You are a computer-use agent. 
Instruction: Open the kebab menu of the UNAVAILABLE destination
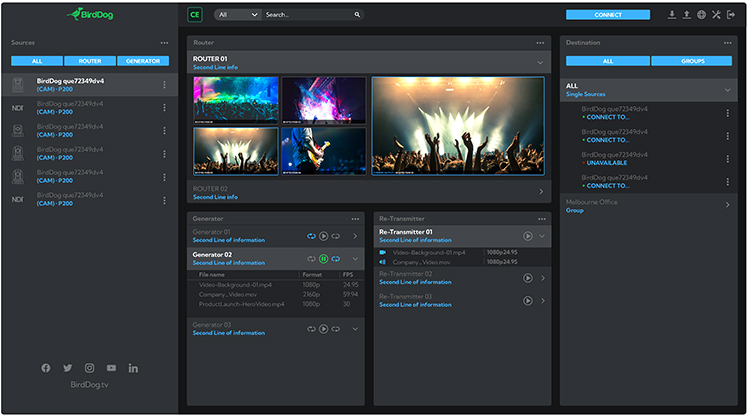coord(728,159)
